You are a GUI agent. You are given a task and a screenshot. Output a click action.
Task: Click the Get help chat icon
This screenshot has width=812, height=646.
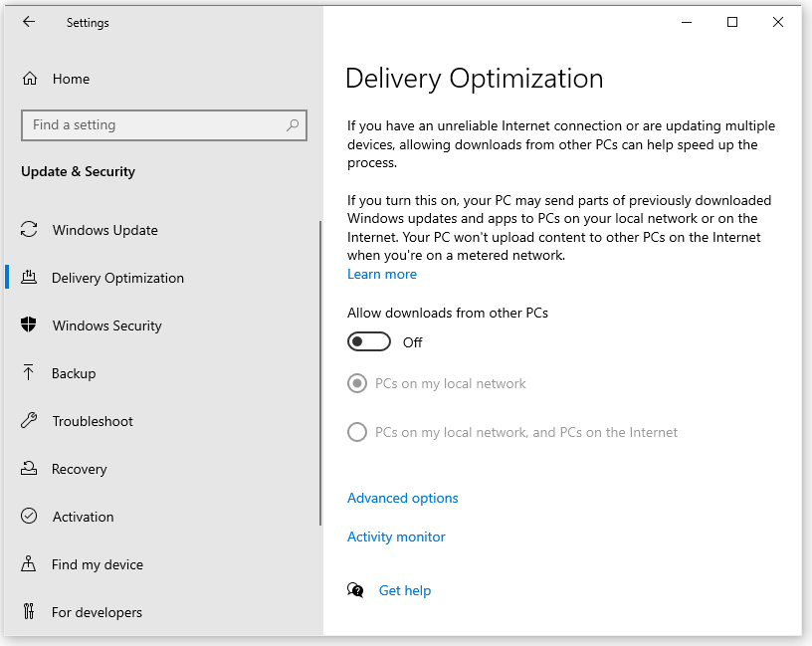355,590
